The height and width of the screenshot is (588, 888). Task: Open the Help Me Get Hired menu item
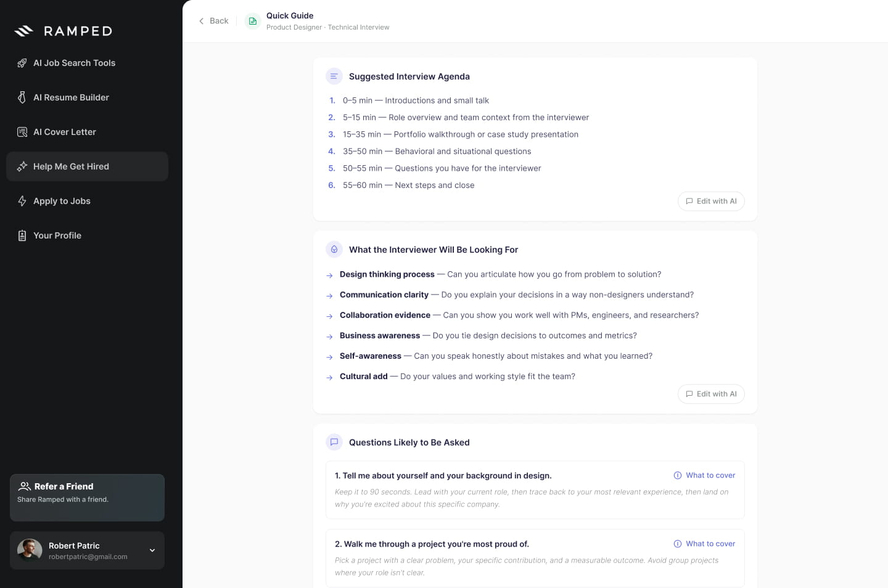click(87, 166)
